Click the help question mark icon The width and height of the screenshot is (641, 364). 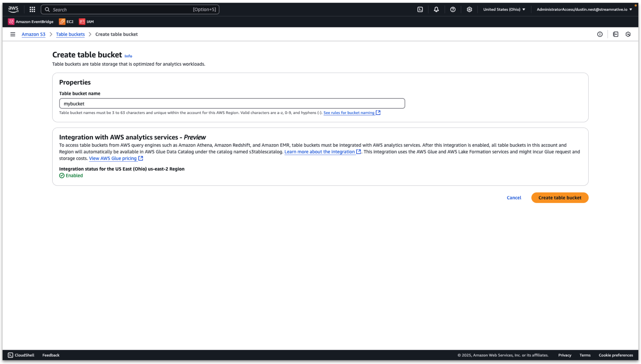point(453,9)
